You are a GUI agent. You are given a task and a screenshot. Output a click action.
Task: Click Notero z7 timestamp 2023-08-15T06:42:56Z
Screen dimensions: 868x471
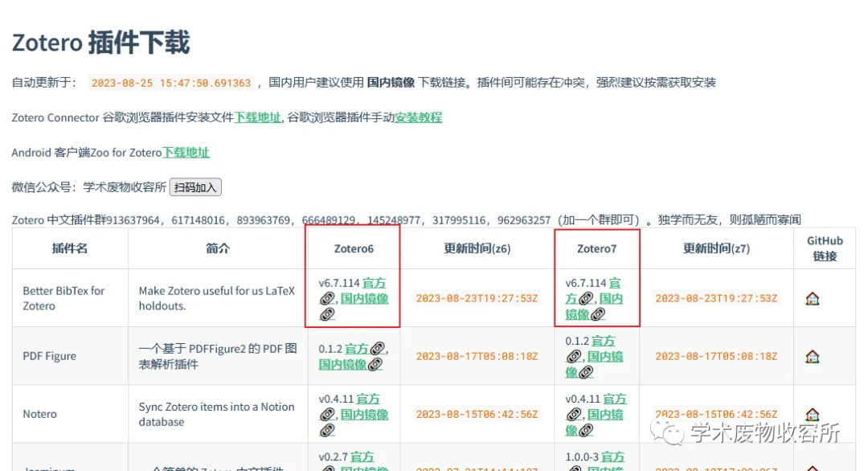click(716, 414)
